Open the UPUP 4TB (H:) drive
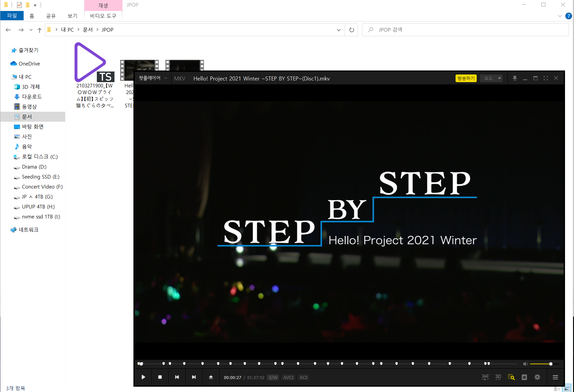The height and width of the screenshot is (392, 574). (x=38, y=207)
